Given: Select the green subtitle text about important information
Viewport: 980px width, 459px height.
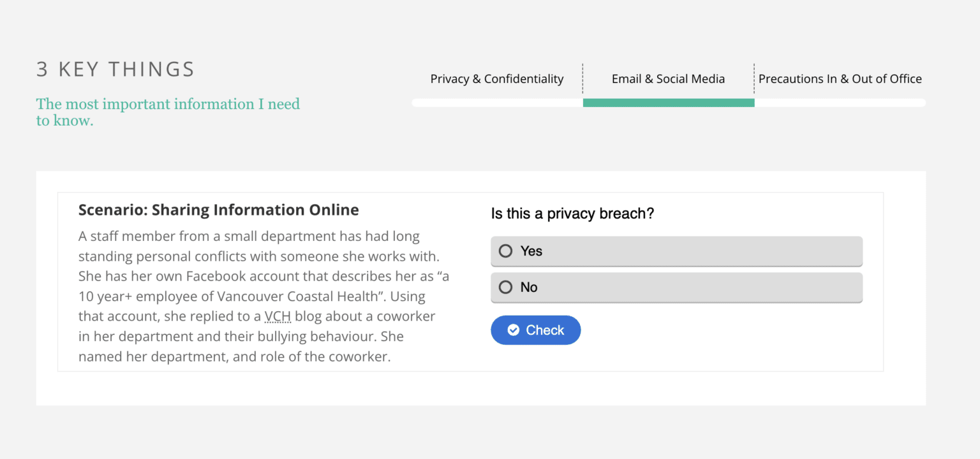Looking at the screenshot, I should pyautogui.click(x=168, y=112).
